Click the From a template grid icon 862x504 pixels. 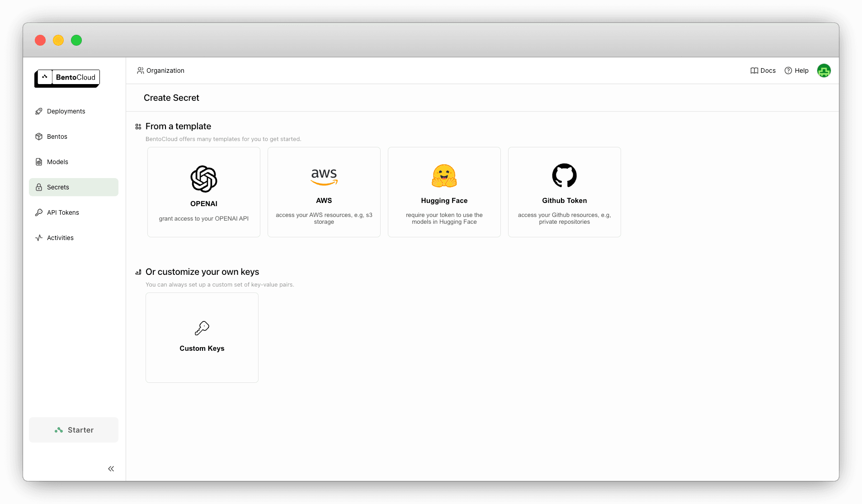[138, 127]
